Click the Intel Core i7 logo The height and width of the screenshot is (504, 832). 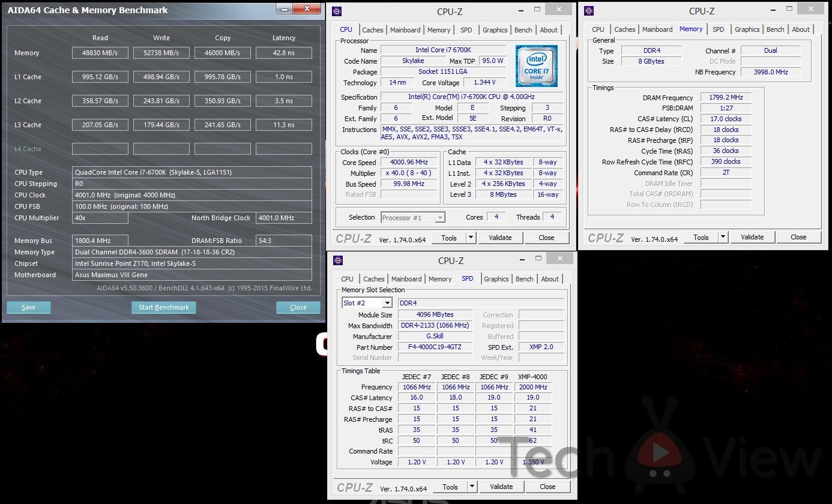click(536, 66)
